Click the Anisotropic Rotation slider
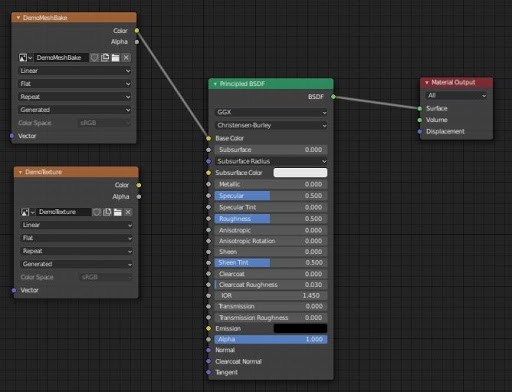 271,241
